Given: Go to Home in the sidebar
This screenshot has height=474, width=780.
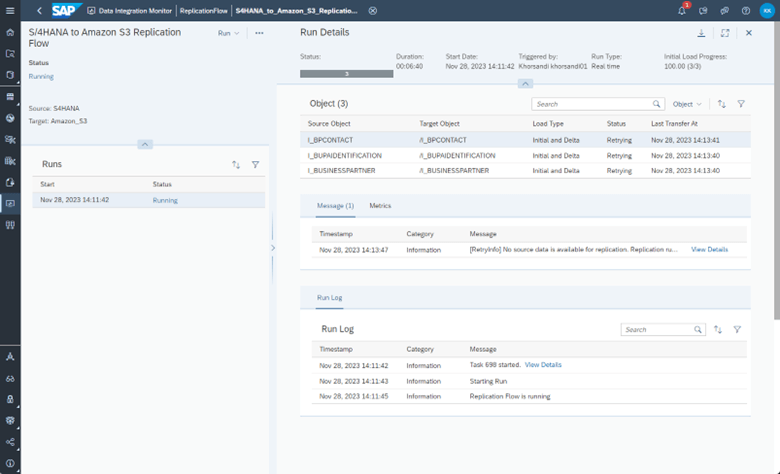Looking at the screenshot, I should point(10,32).
